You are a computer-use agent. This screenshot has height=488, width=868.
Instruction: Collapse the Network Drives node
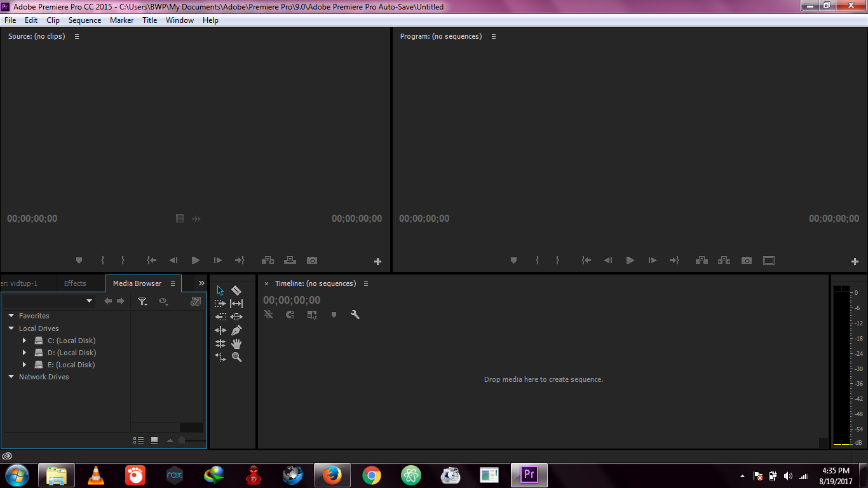11,377
